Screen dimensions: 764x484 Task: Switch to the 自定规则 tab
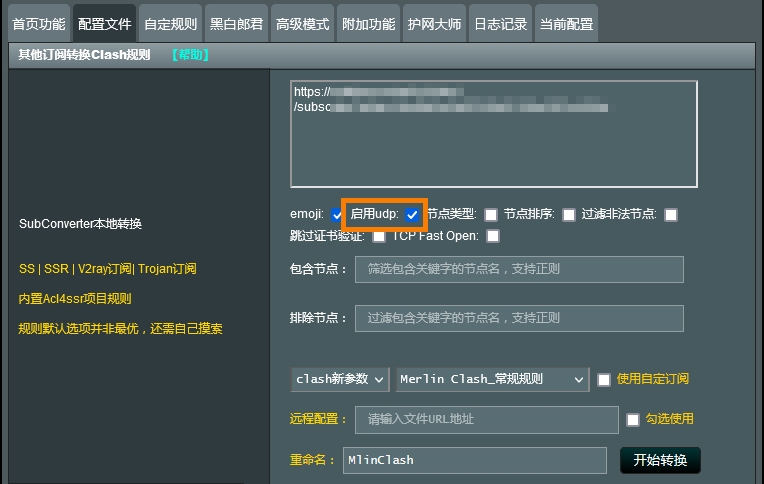pos(170,24)
